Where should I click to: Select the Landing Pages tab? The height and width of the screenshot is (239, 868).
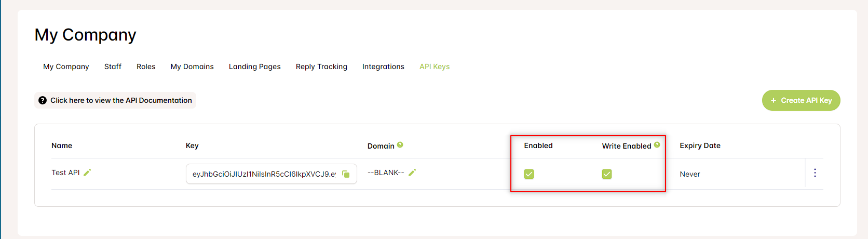click(x=255, y=67)
